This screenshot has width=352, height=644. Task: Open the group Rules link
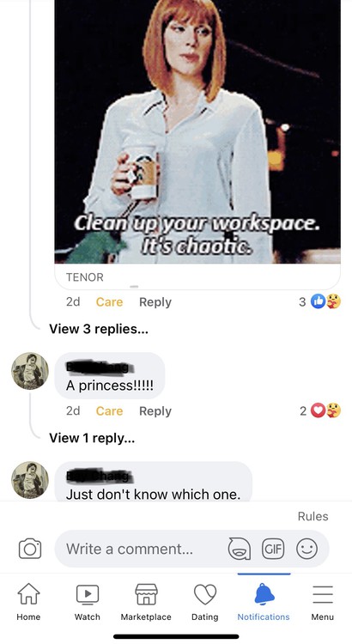[x=313, y=516]
